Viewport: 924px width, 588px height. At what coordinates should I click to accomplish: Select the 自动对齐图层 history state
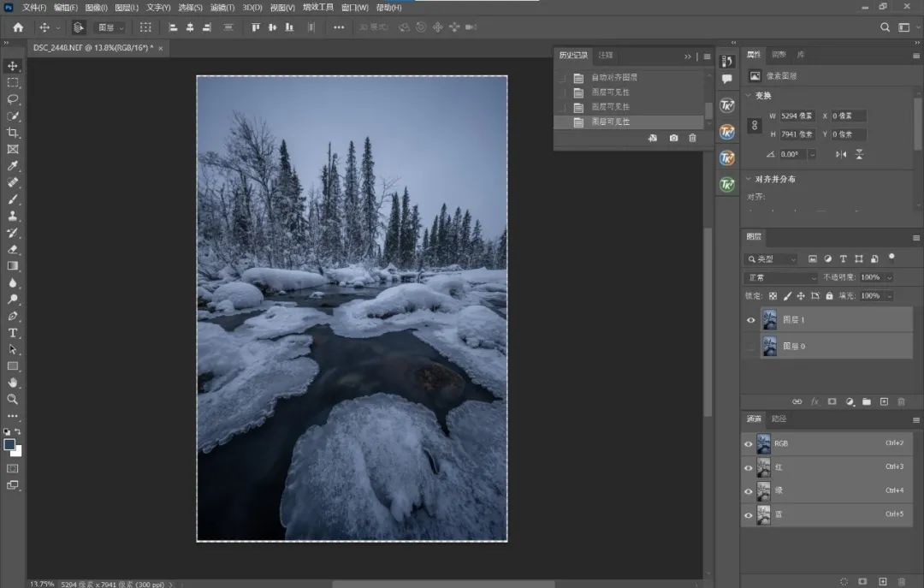click(x=614, y=78)
